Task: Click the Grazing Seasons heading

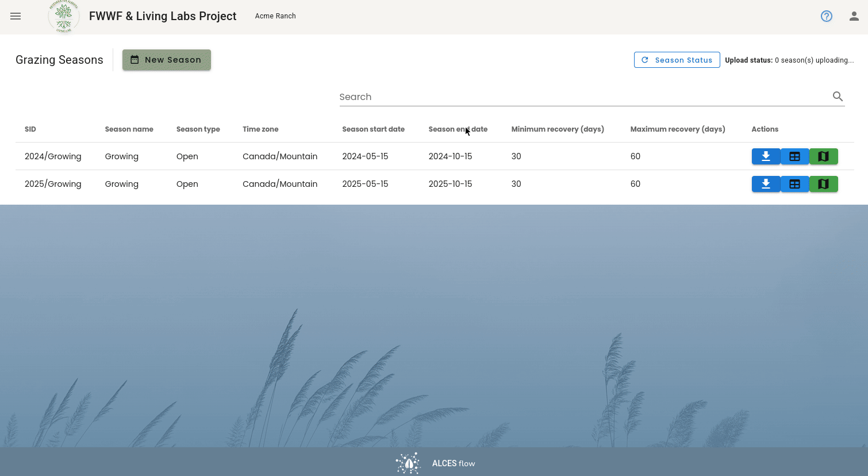Action: pyautogui.click(x=59, y=60)
